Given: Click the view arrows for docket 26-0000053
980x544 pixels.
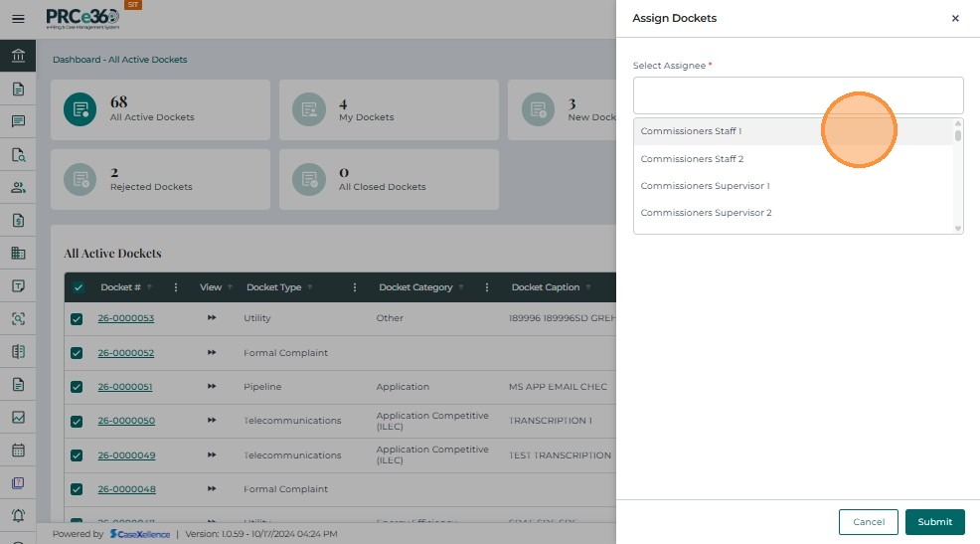Looking at the screenshot, I should [211, 318].
